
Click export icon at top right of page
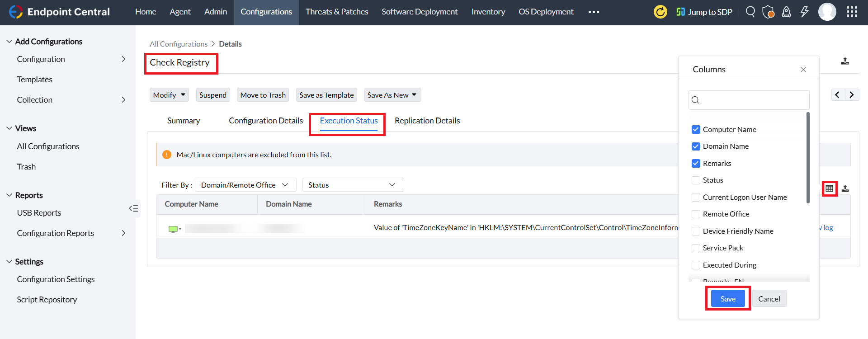(845, 61)
